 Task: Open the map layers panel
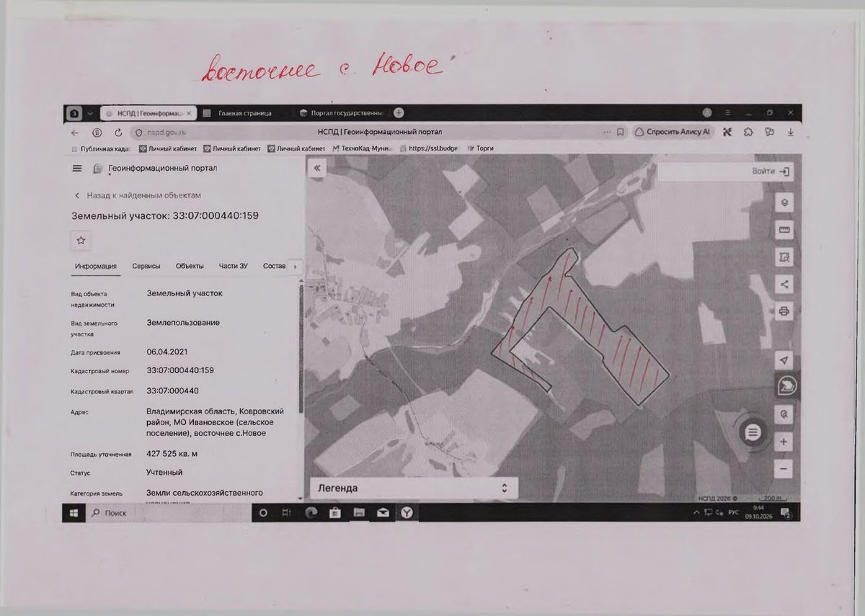click(784, 203)
